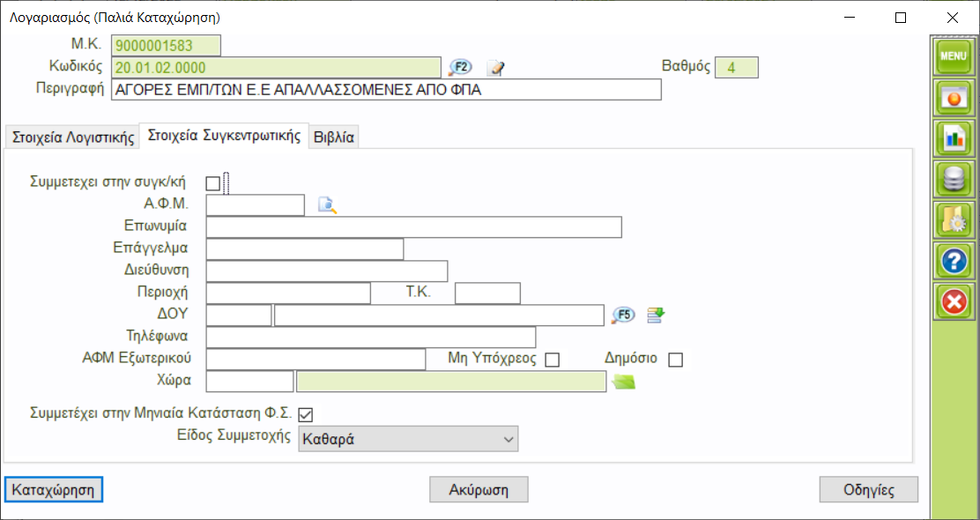
Task: Enable the Συμμετεχει στην συγκ/κή checkbox
Action: tap(212, 183)
